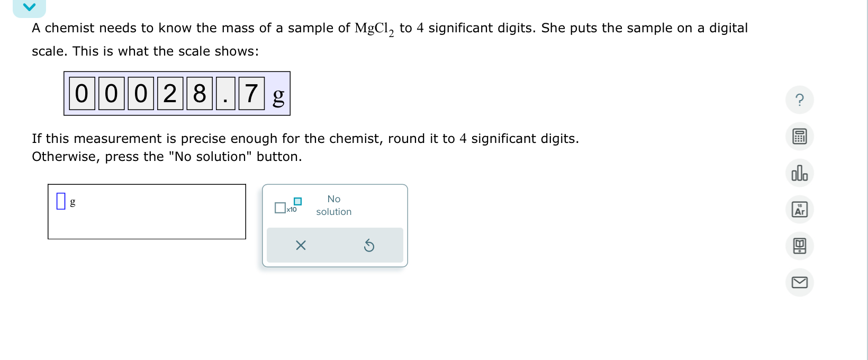Screen dimensions: 868x360
Task: Click the gram unit label beside the input
Action: (x=73, y=202)
